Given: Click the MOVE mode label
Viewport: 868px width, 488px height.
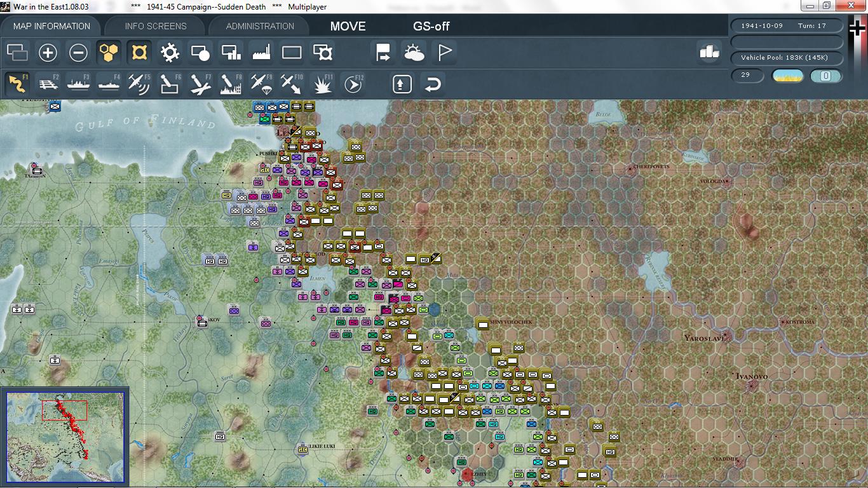Looking at the screenshot, I should [x=348, y=27].
